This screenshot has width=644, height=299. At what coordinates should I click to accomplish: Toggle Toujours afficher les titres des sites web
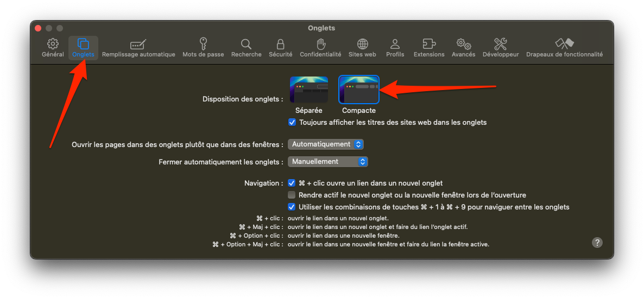(x=292, y=123)
